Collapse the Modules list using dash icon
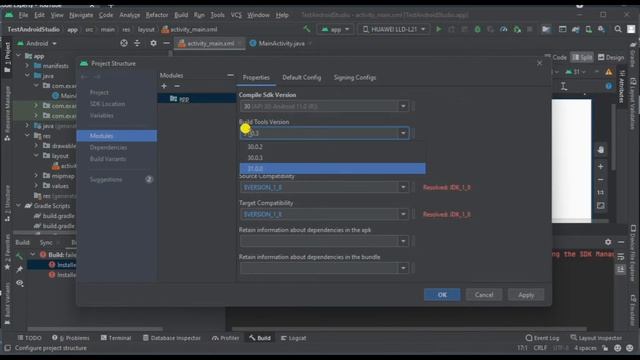 pyautogui.click(x=230, y=76)
